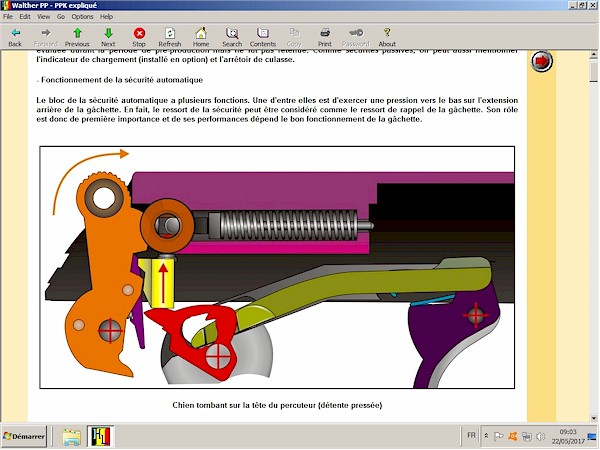Screen dimensions: 600x450
Task: Open the Action Center flag icon
Action: tap(498, 436)
